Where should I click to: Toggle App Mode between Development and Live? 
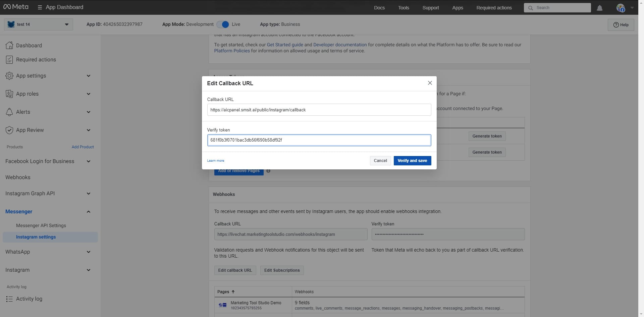click(223, 24)
